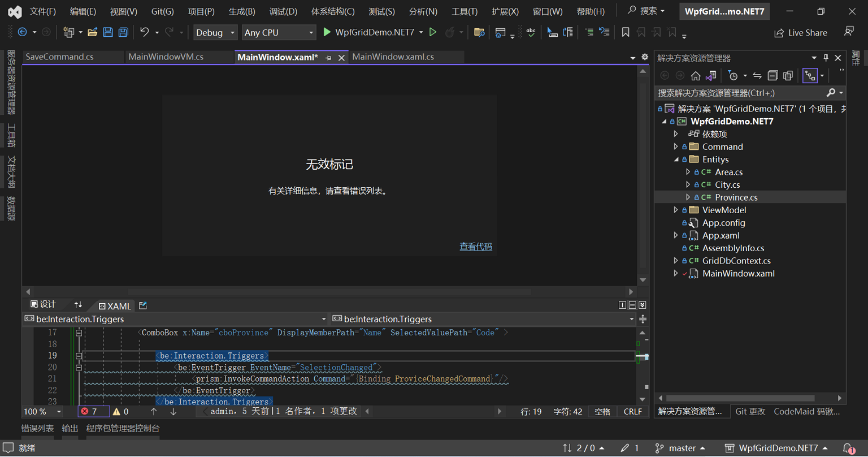This screenshot has height=457, width=868.
Task: Collapse outlining at code line 20
Action: (79, 368)
